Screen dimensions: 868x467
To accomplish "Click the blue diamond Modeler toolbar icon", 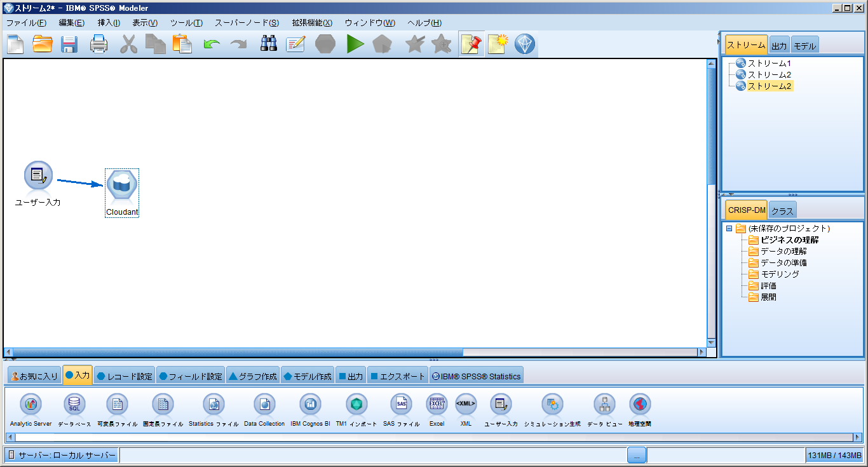I will 525,44.
